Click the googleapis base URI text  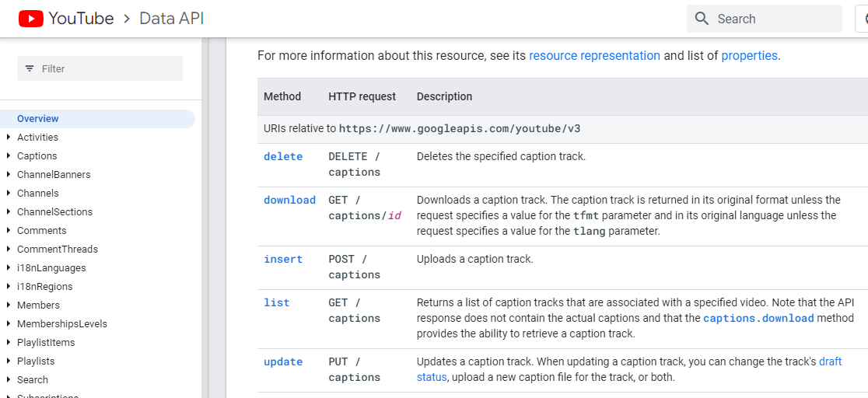pos(460,129)
